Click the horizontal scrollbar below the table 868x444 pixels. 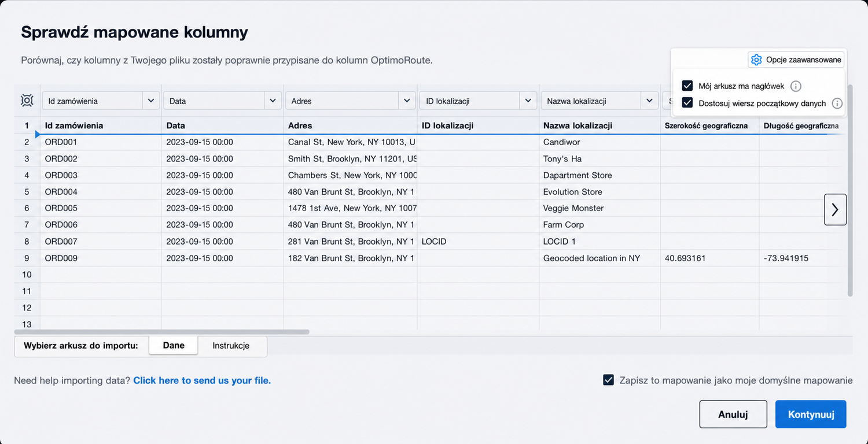(x=162, y=332)
